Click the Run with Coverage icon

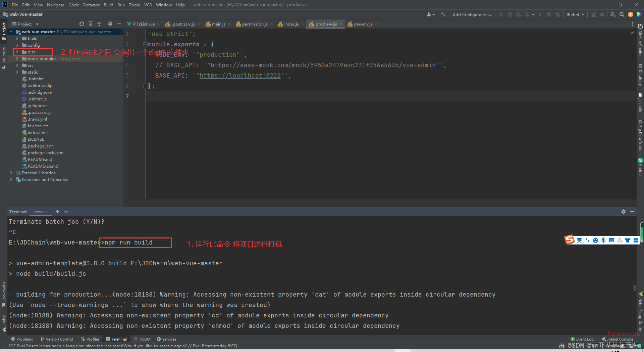point(519,14)
